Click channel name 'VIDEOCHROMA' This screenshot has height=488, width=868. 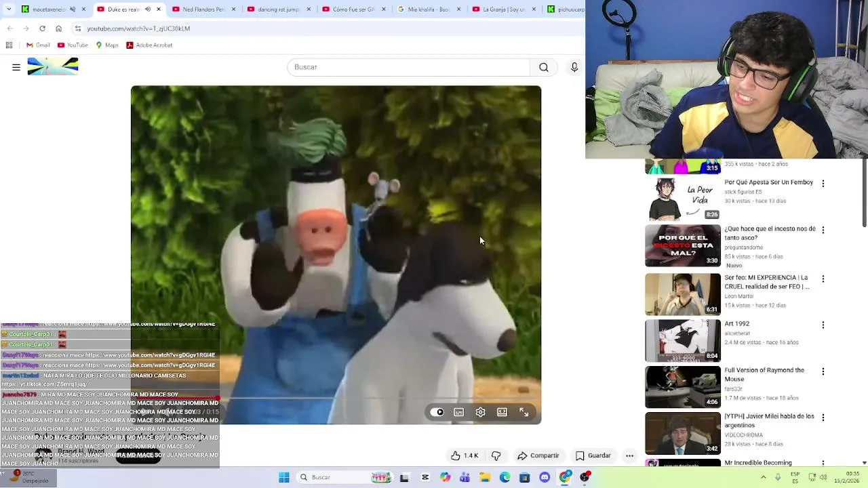(x=744, y=435)
